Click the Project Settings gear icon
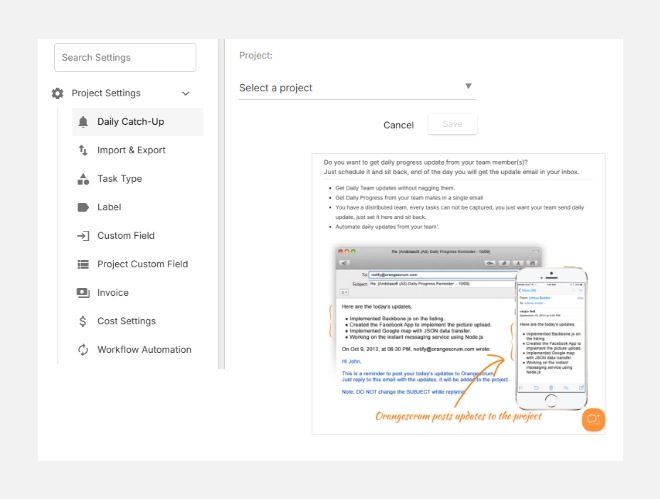660x499 pixels. pos(57,93)
